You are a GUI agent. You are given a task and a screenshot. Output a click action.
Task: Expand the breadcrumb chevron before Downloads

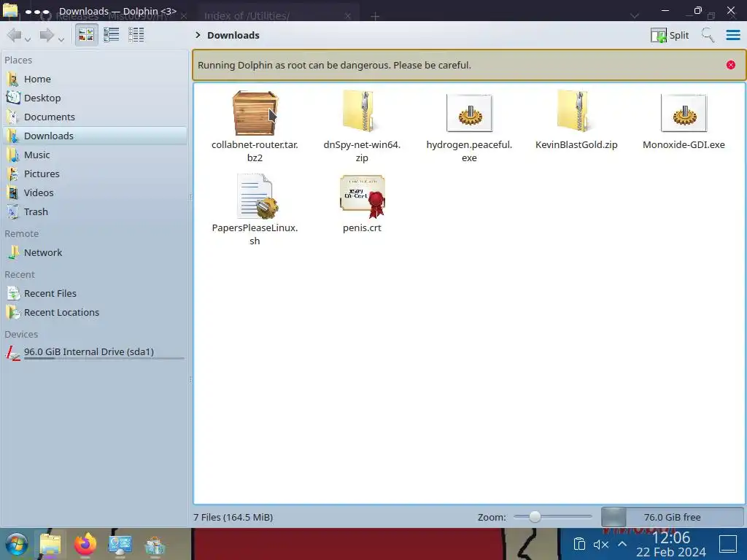click(198, 35)
